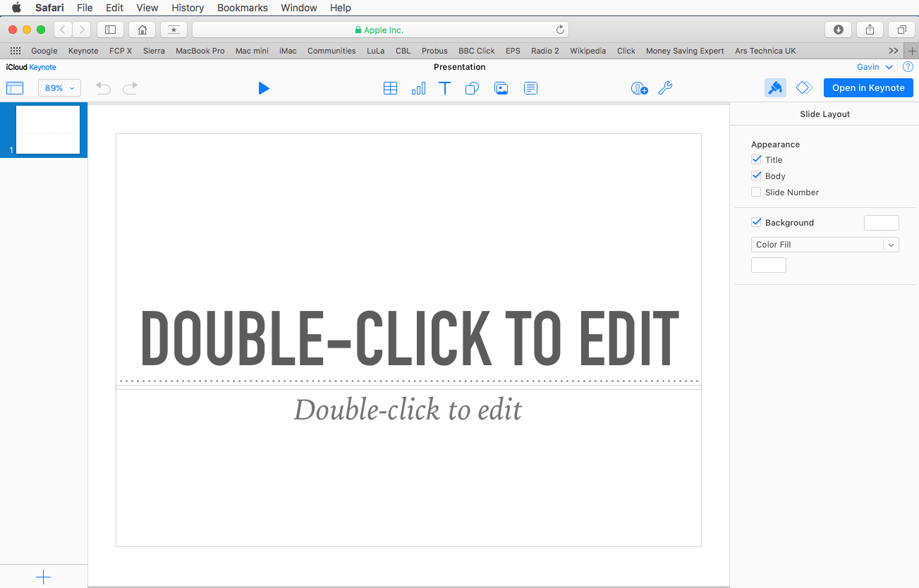Viewport: 919px width, 588px height.
Task: Show the Safari sidebar
Action: (x=110, y=30)
